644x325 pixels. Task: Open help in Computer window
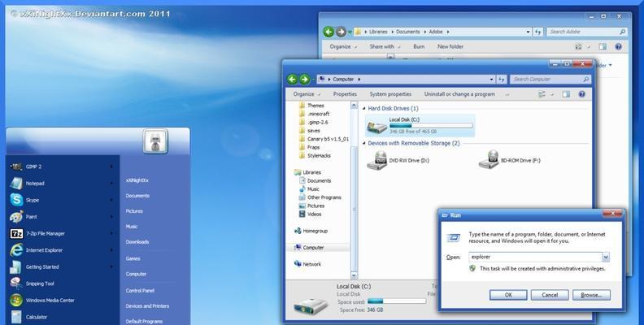581,94
